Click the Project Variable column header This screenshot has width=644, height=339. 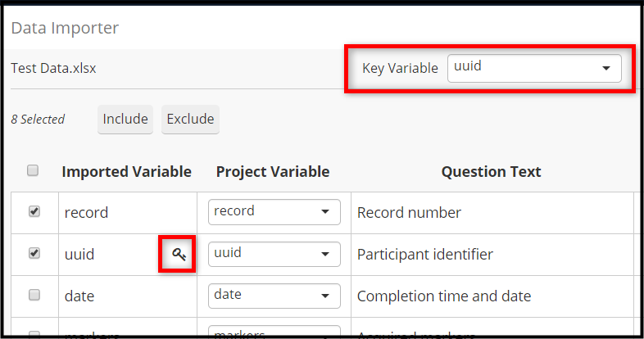[273, 172]
